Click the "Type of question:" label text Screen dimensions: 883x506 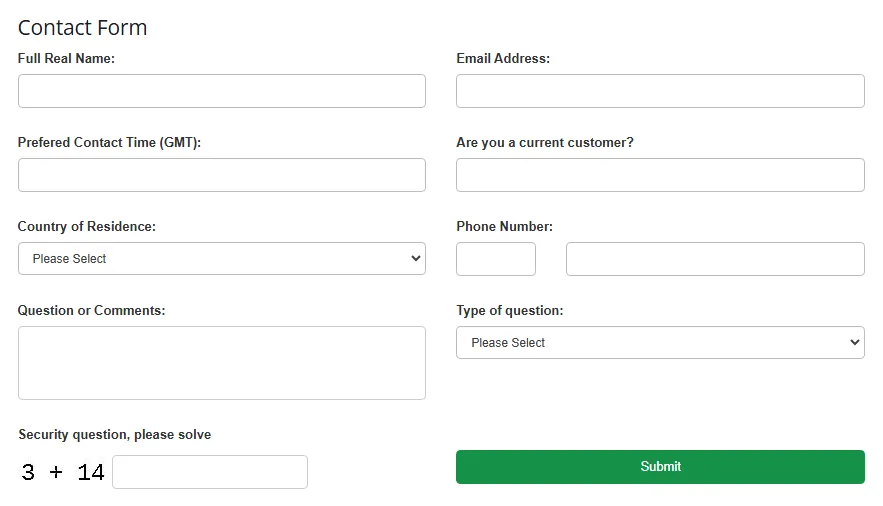(510, 311)
